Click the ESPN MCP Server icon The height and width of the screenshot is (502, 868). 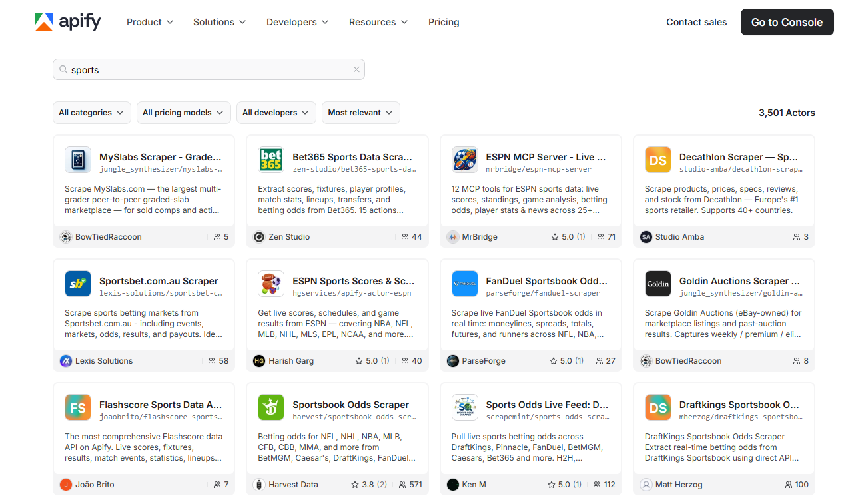pos(464,160)
